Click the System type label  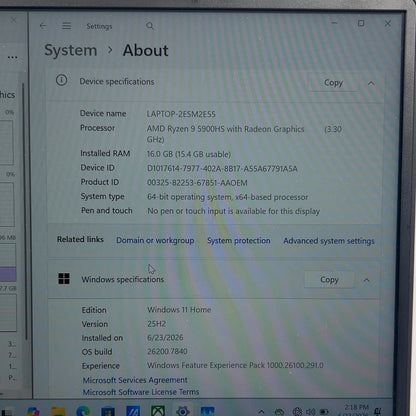pos(102,197)
